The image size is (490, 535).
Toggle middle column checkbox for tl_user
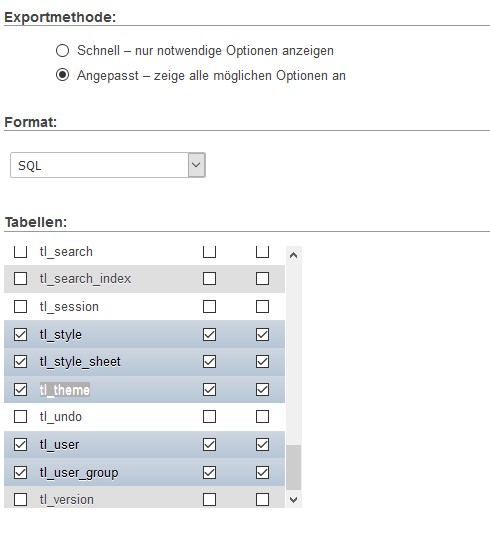coord(210,445)
